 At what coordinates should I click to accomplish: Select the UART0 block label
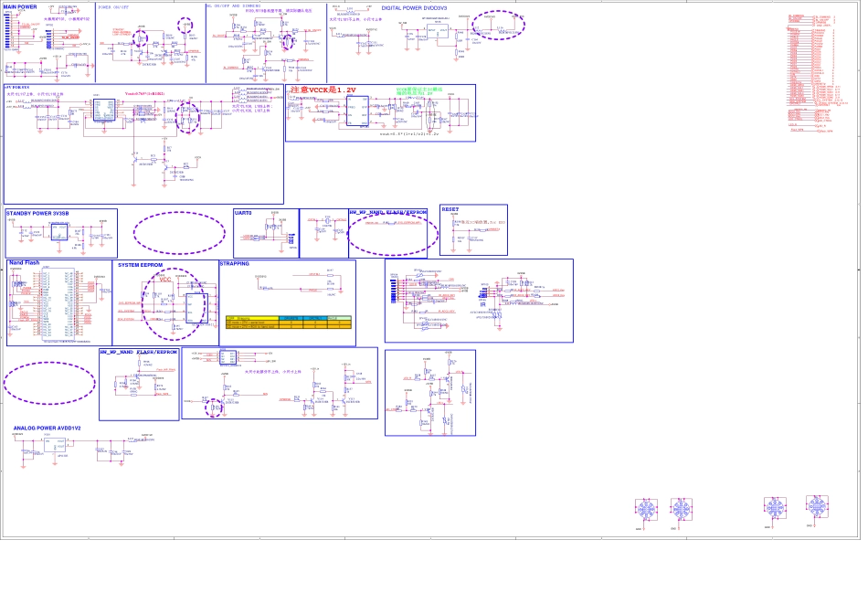click(x=243, y=213)
